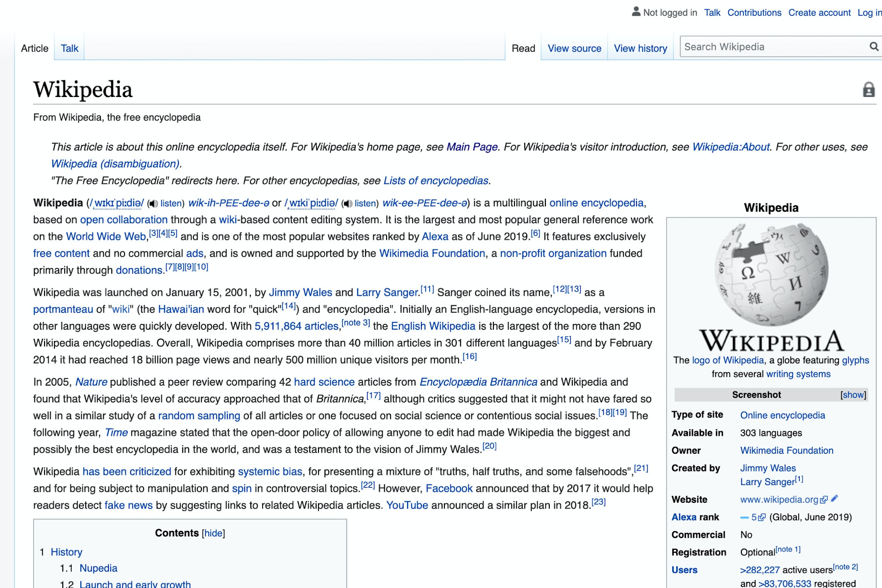Open the View source tab
The width and height of the screenshot is (882, 588).
pos(574,49)
